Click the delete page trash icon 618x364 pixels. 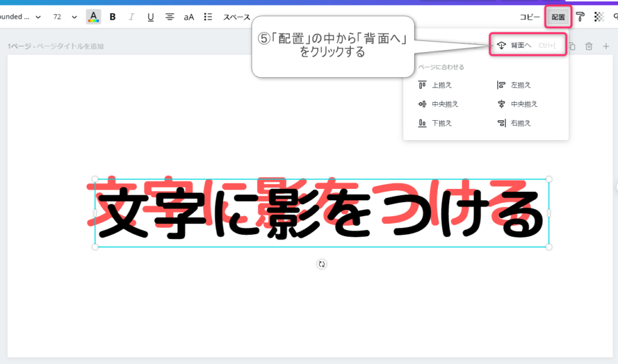[589, 46]
